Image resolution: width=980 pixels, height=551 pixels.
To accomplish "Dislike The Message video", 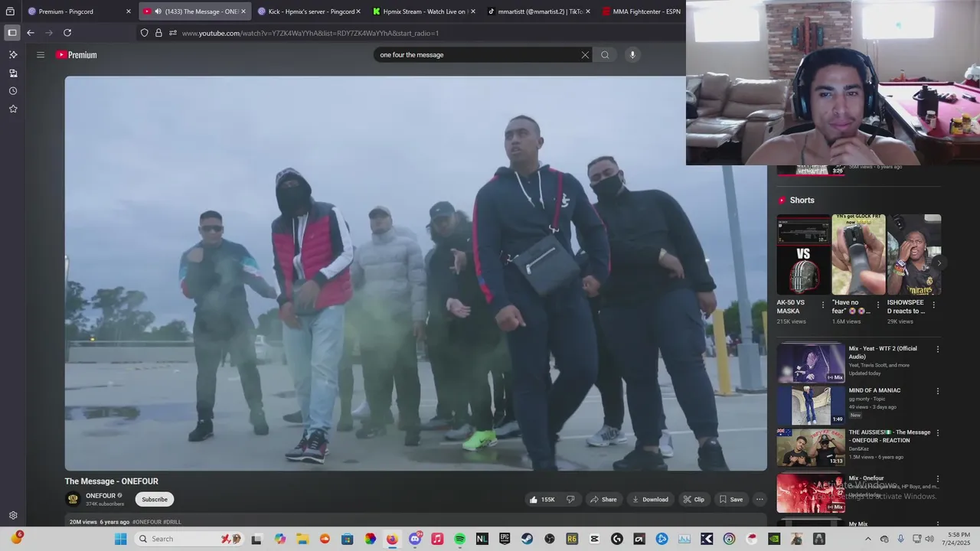I will 570,500.
